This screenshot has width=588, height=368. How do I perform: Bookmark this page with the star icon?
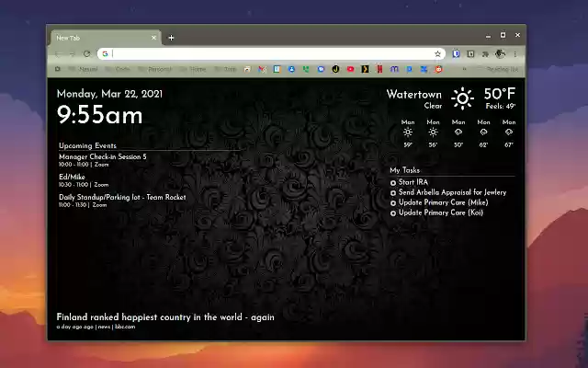(437, 53)
